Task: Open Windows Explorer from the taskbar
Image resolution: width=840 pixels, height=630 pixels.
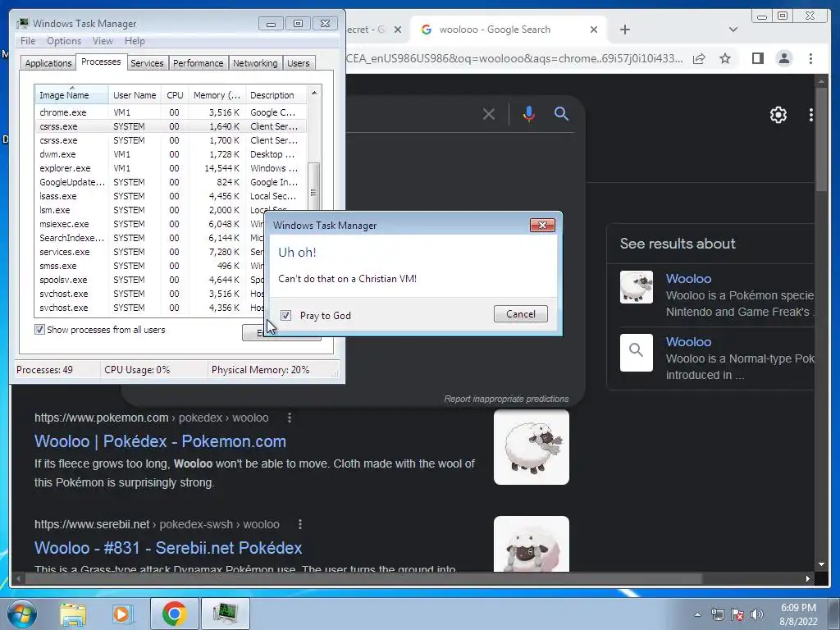Action: (73, 614)
